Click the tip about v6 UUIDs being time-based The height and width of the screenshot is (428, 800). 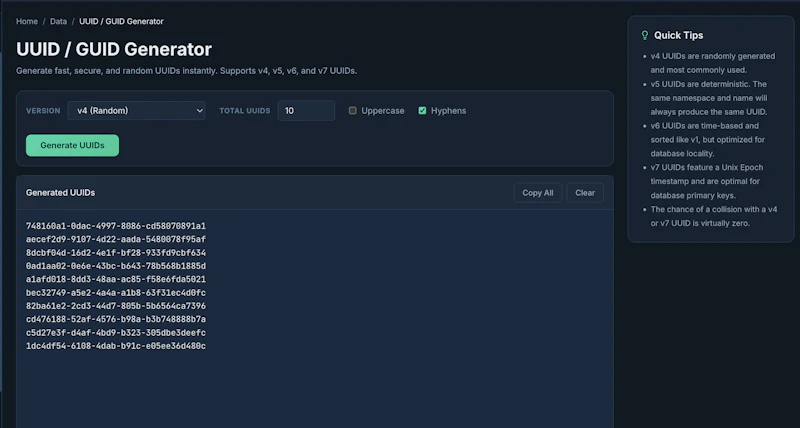pyautogui.click(x=708, y=140)
